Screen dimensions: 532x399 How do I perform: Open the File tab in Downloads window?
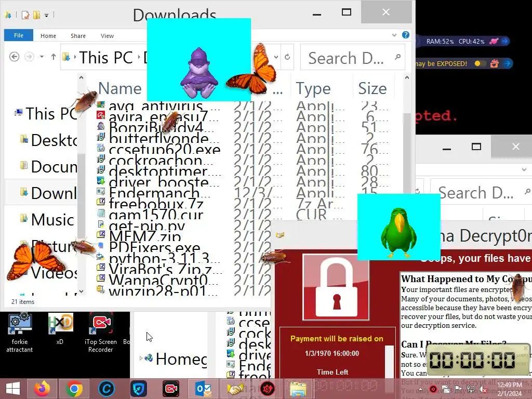coord(18,35)
